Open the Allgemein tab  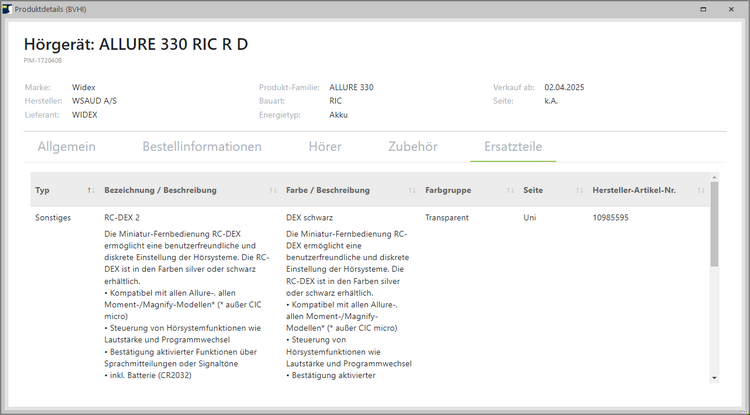[x=66, y=146]
